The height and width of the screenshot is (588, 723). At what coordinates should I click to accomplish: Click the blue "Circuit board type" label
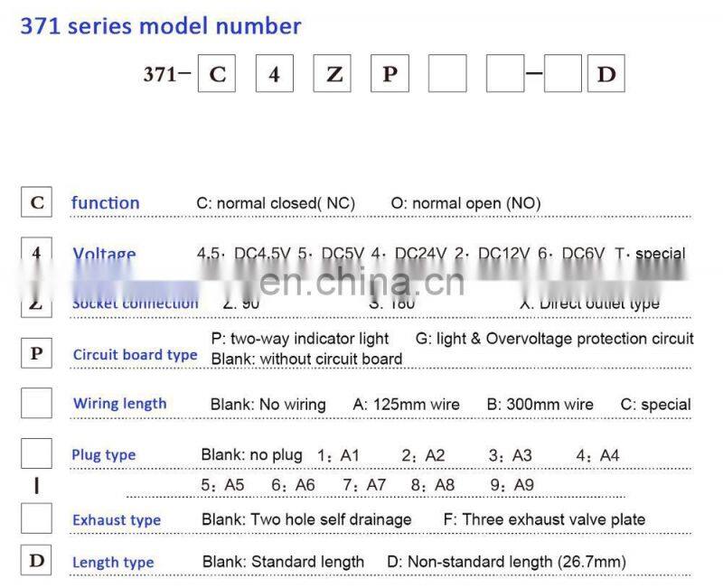click(135, 355)
